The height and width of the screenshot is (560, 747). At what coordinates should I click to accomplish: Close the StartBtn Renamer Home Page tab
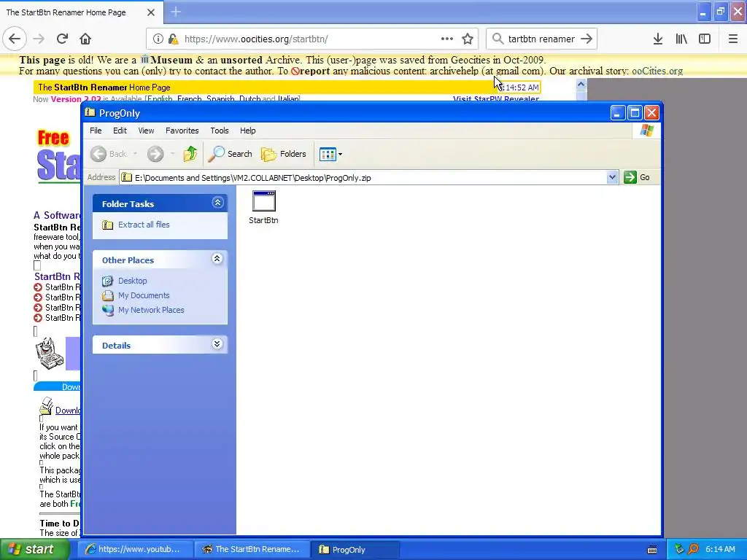click(x=150, y=12)
